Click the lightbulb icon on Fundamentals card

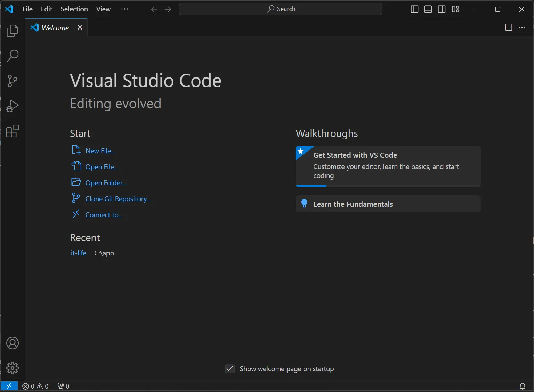click(x=304, y=204)
